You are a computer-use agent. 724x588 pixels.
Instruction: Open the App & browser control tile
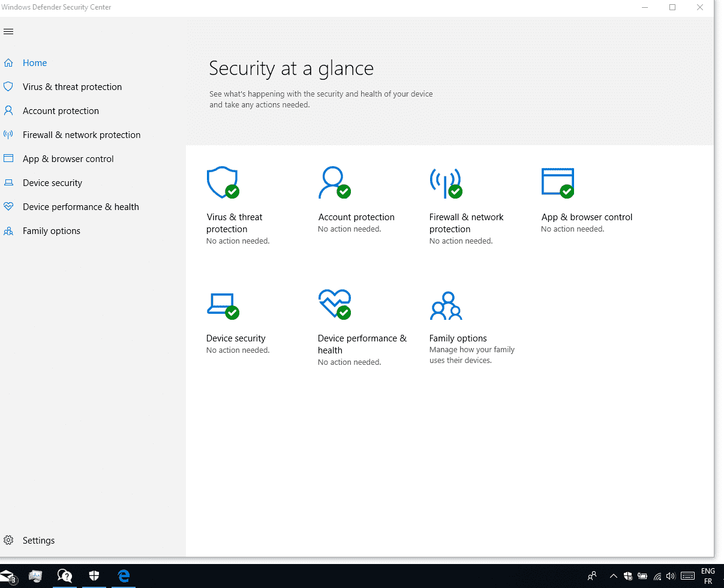pos(587,200)
